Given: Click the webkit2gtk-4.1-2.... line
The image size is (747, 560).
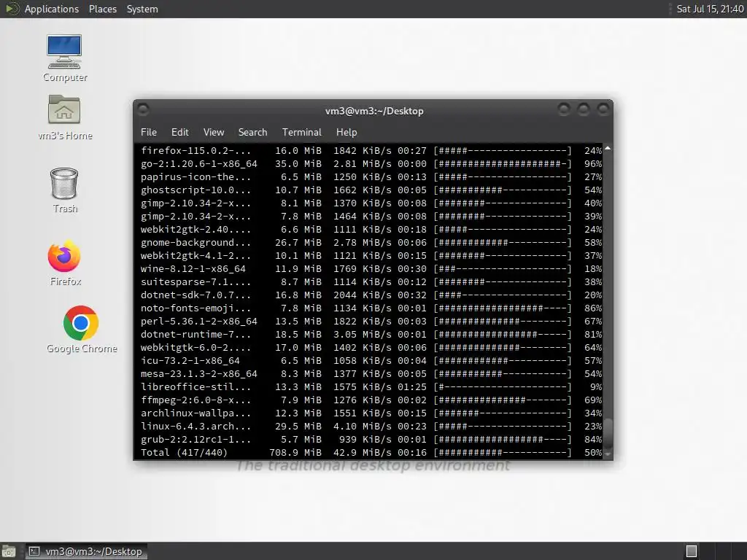Looking at the screenshot, I should point(371,256).
